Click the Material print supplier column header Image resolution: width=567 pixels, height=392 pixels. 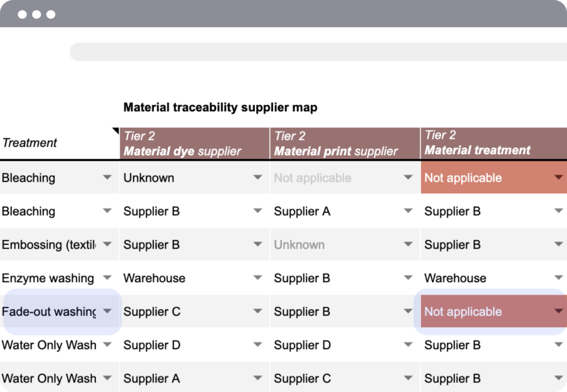[x=344, y=143]
